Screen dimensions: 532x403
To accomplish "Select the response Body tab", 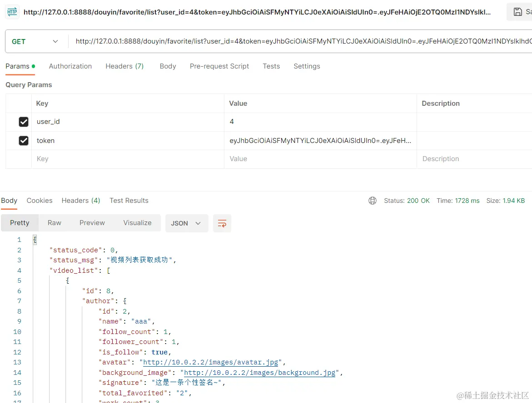I will [9, 201].
